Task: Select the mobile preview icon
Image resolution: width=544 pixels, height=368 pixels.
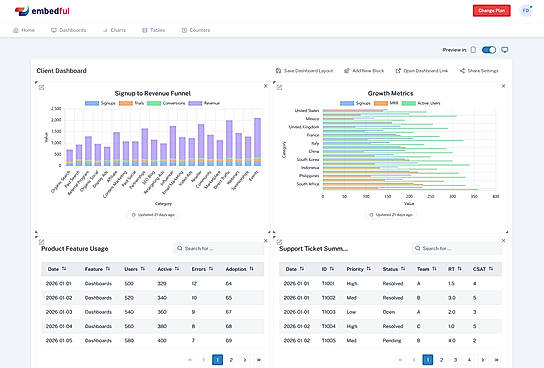Action: point(473,50)
